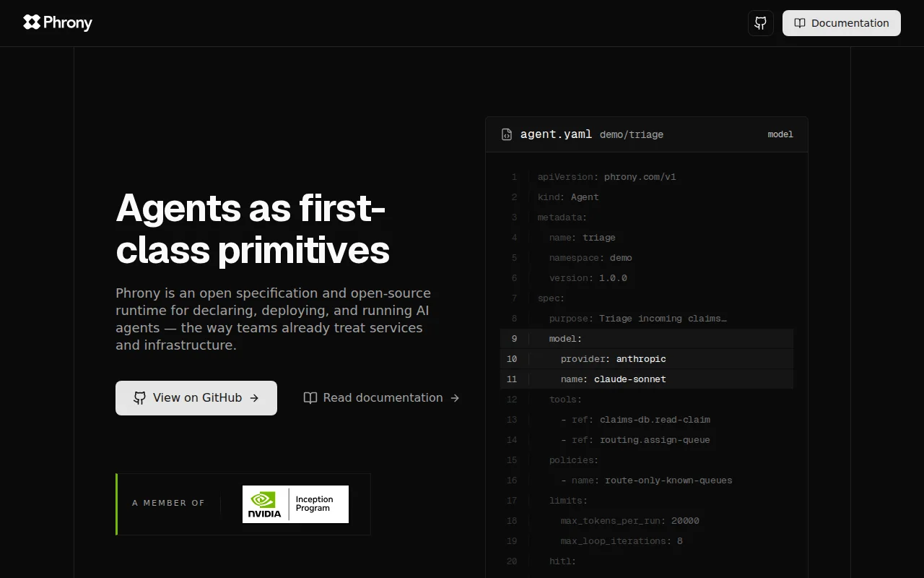Click the 'version: 1.0.0' line
The image size is (924, 578).
(x=647, y=278)
